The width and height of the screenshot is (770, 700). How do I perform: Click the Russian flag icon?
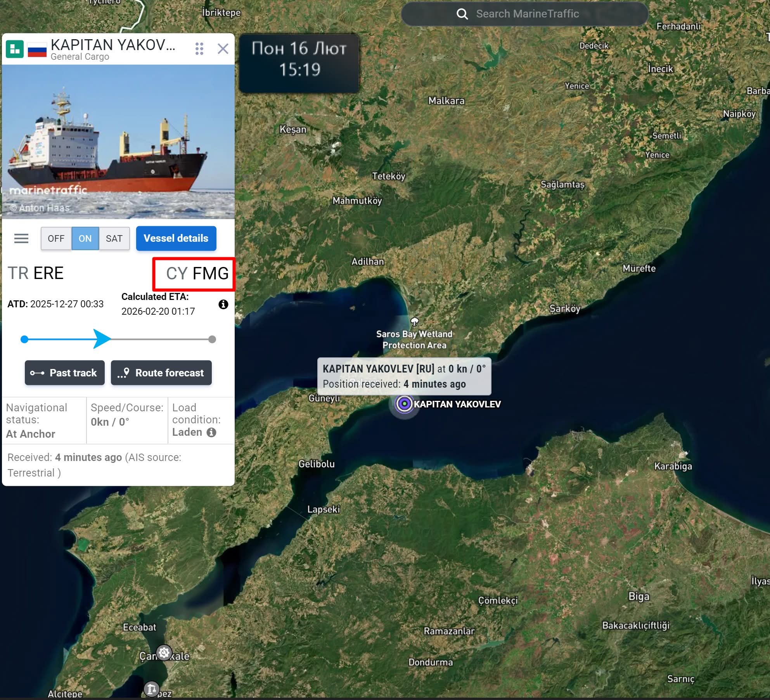click(37, 50)
